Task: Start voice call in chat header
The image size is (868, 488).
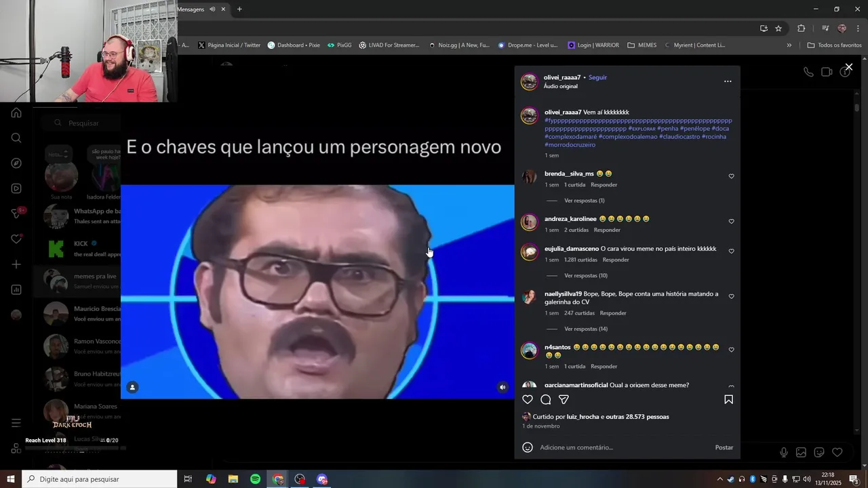Action: [x=808, y=72]
